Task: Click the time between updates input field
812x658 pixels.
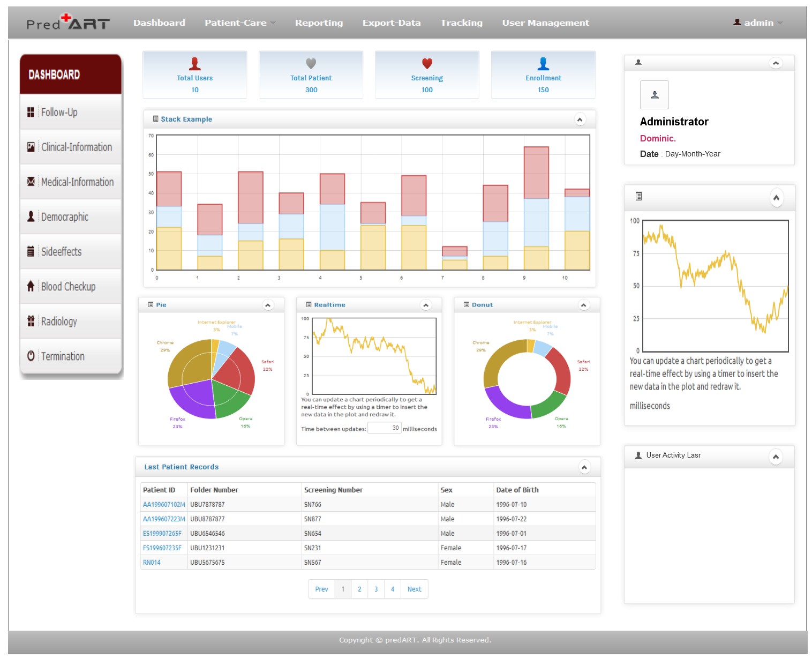Action: point(384,428)
